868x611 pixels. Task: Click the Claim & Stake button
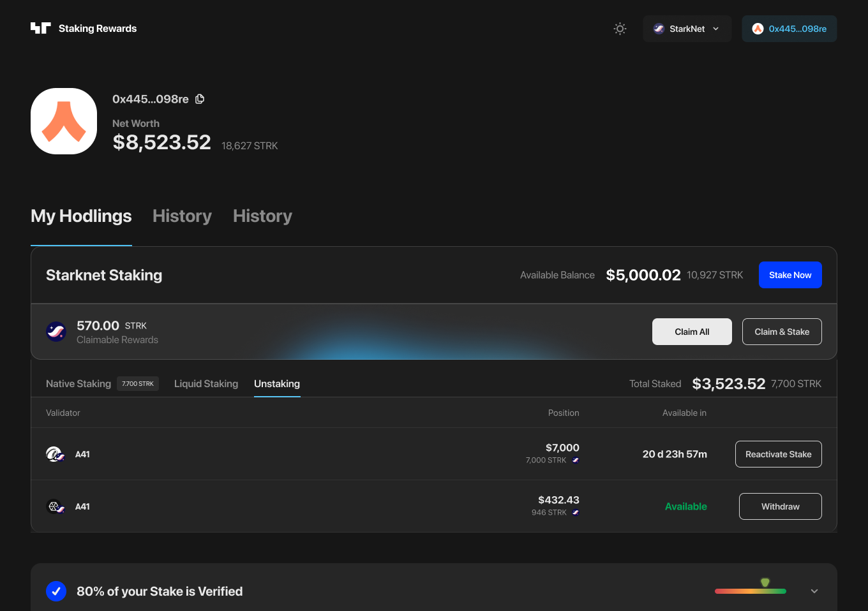coord(782,332)
